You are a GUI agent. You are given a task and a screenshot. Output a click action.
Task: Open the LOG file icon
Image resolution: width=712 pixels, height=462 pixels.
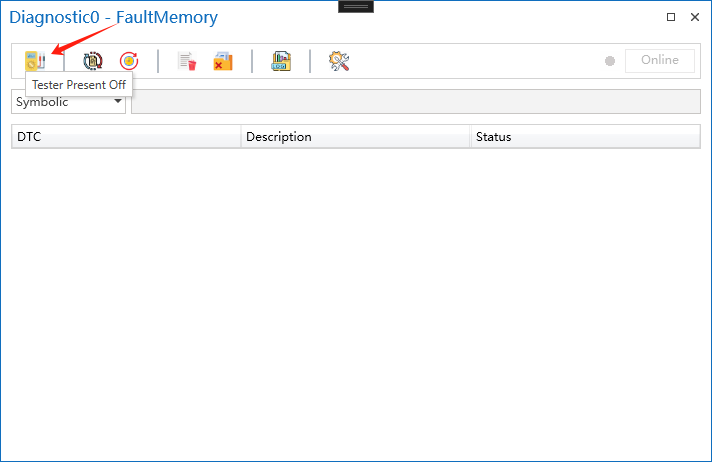coord(281,61)
